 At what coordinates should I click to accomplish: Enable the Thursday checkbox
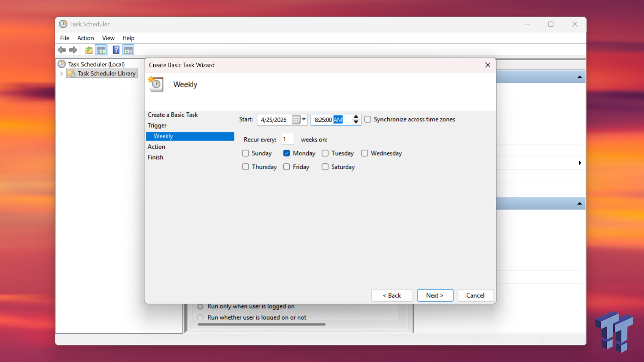point(246,167)
